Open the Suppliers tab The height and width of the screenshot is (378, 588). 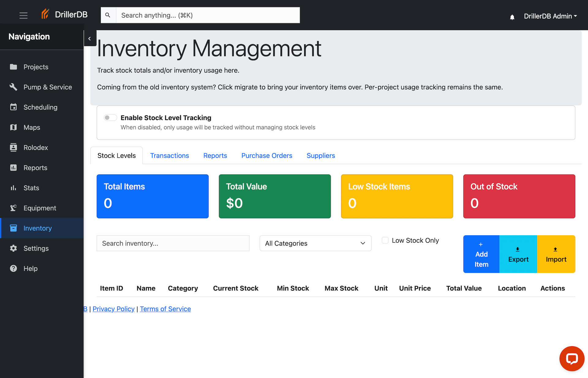point(321,156)
